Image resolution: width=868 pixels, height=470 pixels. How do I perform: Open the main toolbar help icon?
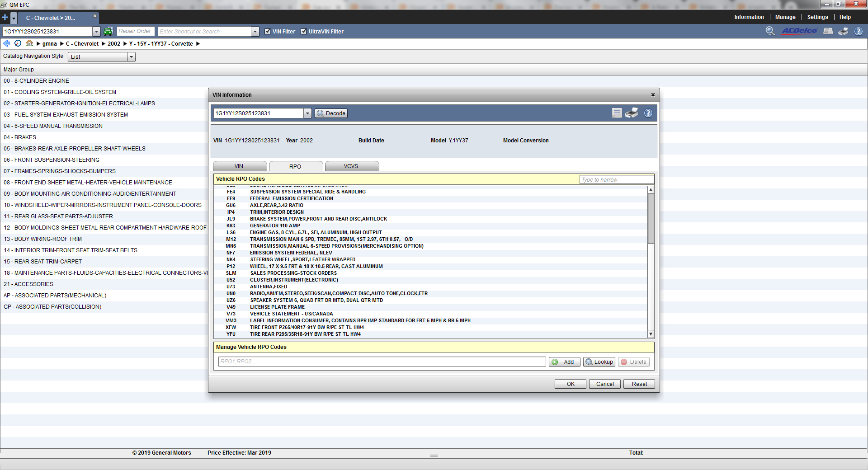point(859,31)
